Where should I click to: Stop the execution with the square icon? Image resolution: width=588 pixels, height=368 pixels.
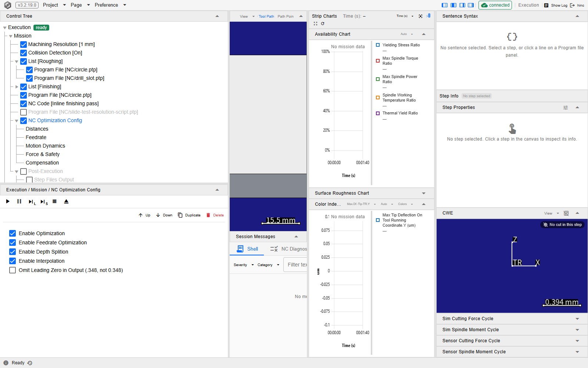point(54,201)
